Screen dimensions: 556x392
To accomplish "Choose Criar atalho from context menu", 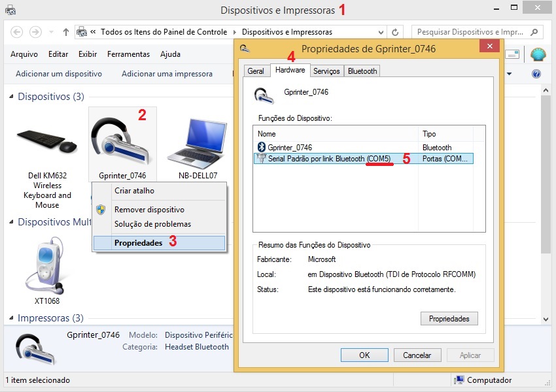I will point(159,191).
